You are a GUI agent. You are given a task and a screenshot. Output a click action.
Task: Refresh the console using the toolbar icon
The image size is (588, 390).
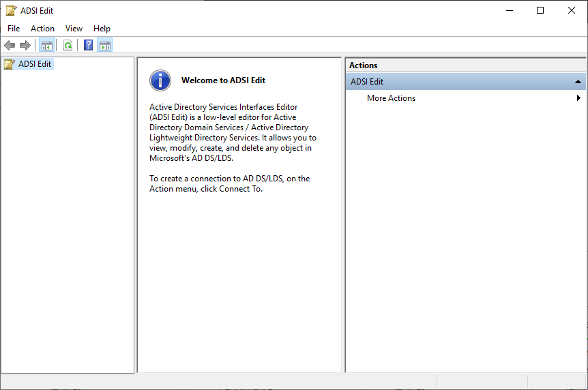tap(68, 46)
